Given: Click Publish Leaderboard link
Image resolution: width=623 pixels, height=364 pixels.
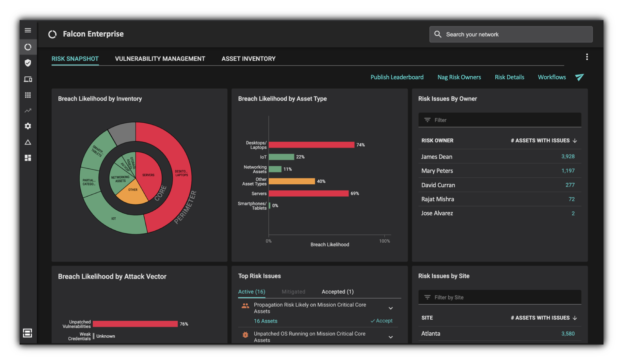Looking at the screenshot, I should click(x=397, y=77).
